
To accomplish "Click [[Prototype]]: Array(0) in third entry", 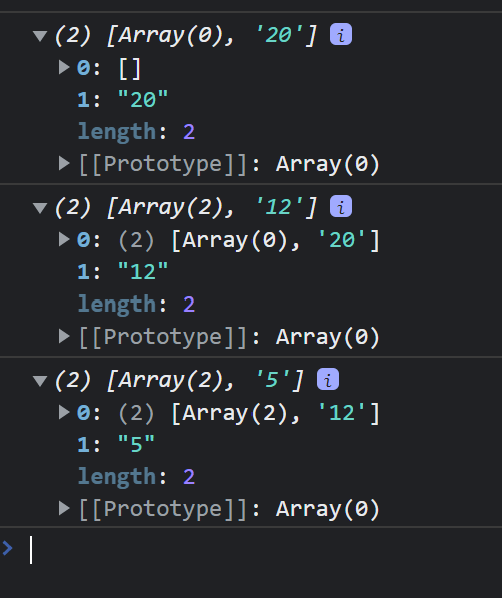I will tap(229, 509).
